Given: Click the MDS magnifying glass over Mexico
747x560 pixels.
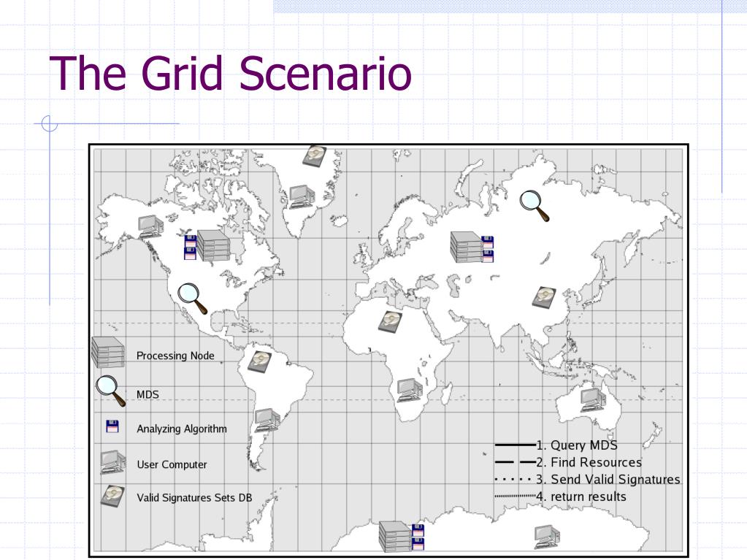Looking at the screenshot, I should pos(193,299).
